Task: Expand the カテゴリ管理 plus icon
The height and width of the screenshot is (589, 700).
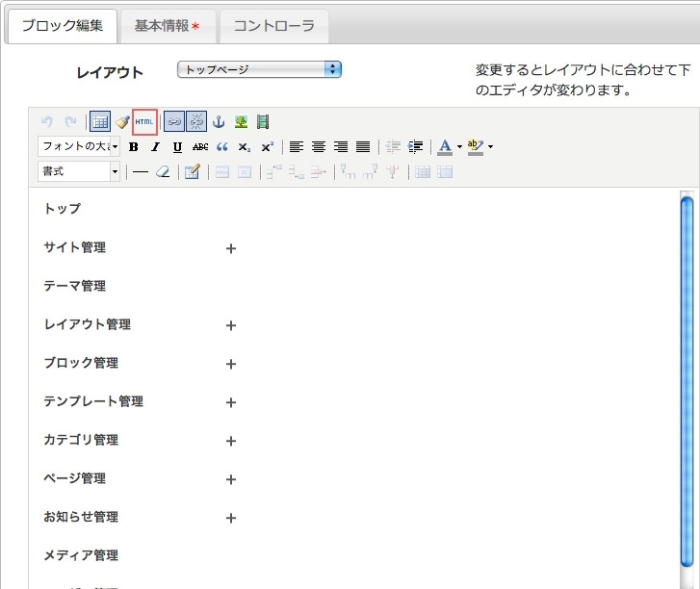Action: [x=231, y=442]
